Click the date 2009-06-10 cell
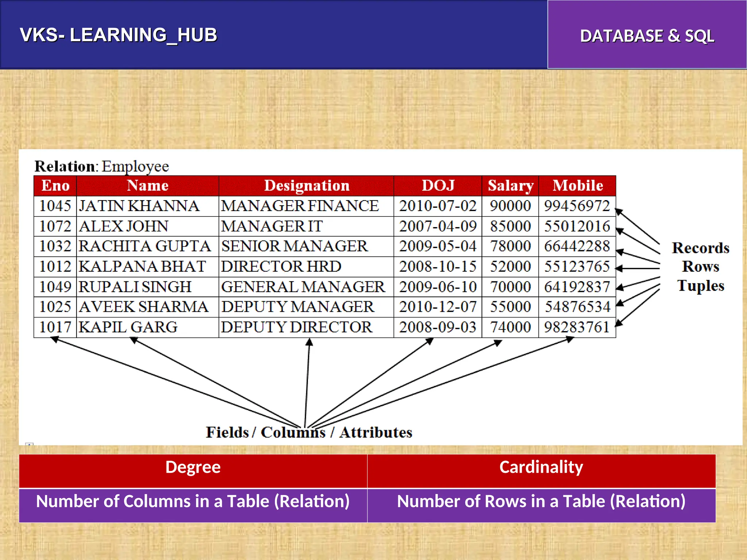The height and width of the screenshot is (560, 747). tap(438, 287)
